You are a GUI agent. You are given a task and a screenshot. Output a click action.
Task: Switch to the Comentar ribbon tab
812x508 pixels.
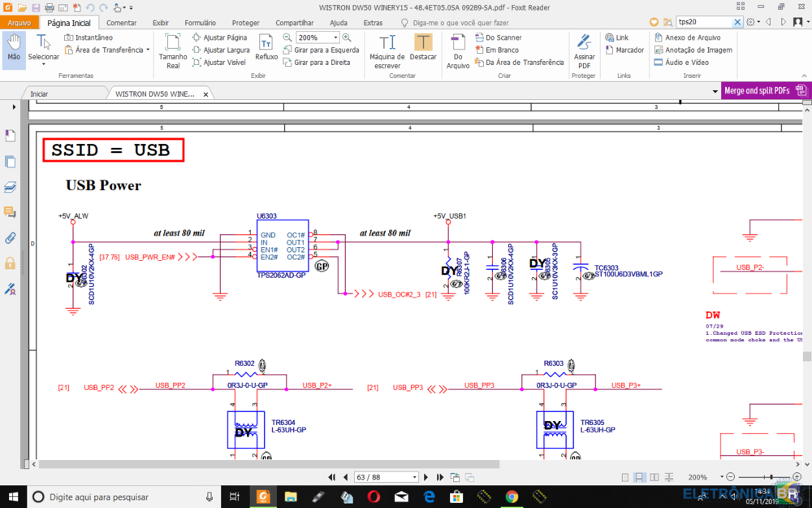point(121,23)
